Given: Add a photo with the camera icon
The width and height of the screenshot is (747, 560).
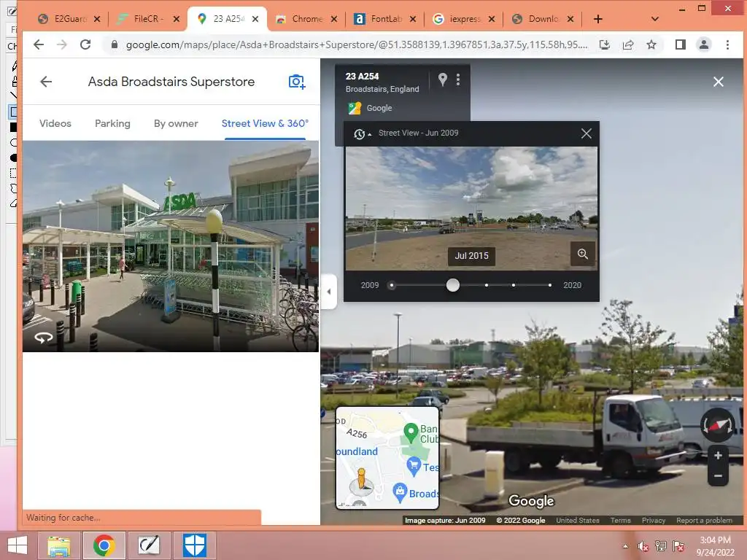Looking at the screenshot, I should pos(296,82).
